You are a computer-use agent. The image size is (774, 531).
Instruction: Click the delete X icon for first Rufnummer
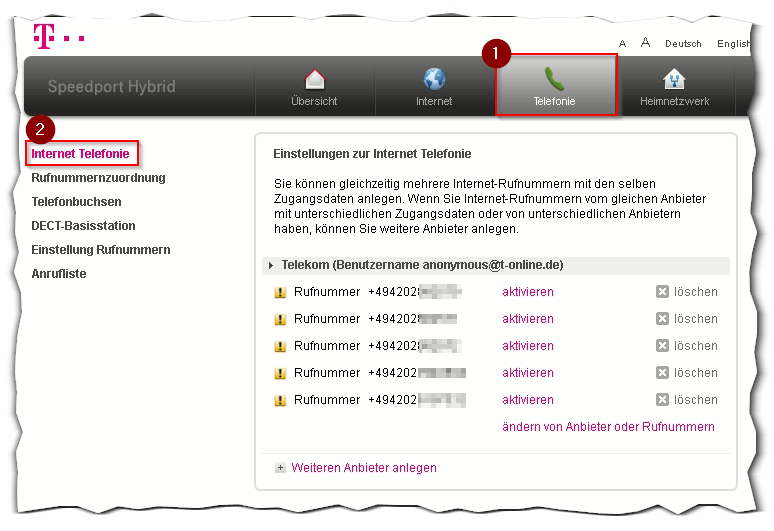click(662, 292)
